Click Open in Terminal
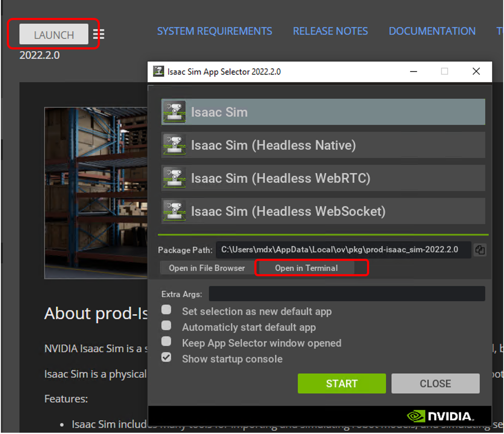Viewport: 504px width, 434px height. click(x=306, y=268)
